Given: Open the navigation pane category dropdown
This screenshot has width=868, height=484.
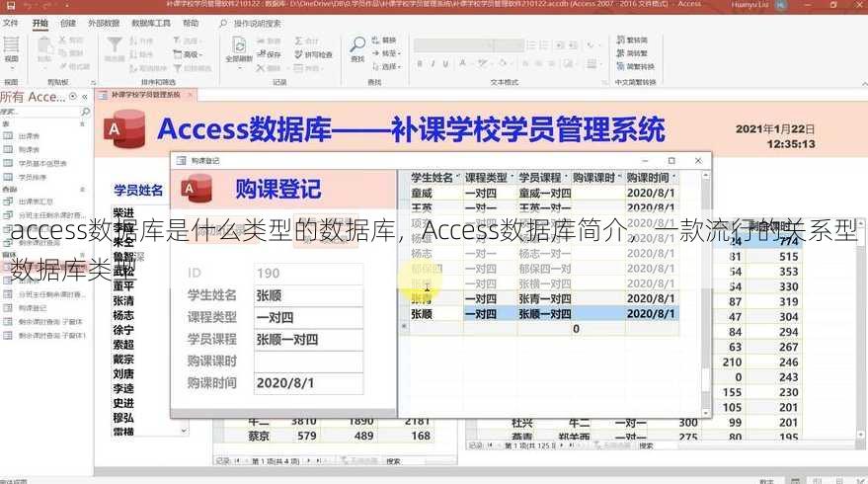Looking at the screenshot, I should (x=73, y=97).
